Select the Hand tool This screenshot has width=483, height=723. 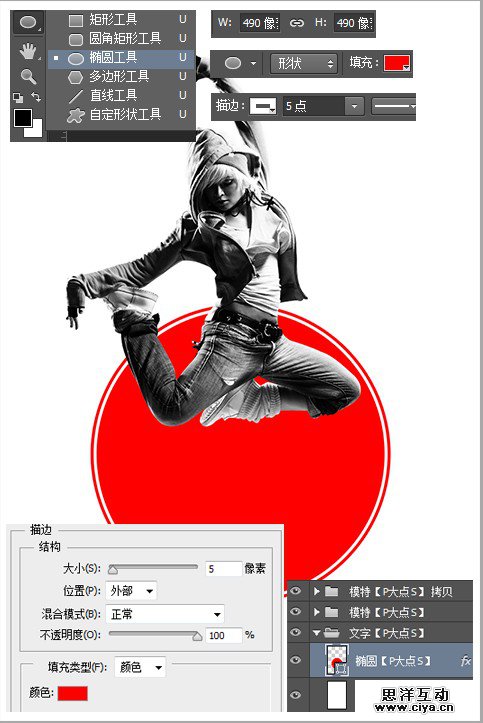click(28, 51)
